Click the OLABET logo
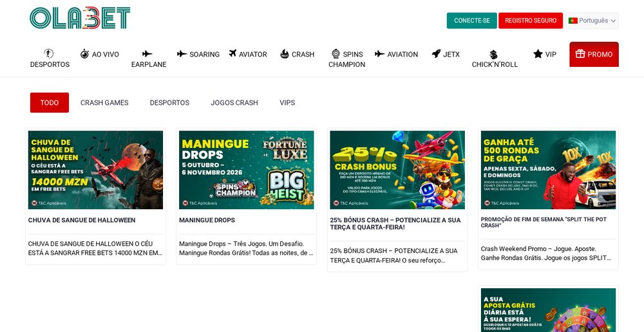Image resolution: width=644 pixels, height=332 pixels. coord(80,17)
